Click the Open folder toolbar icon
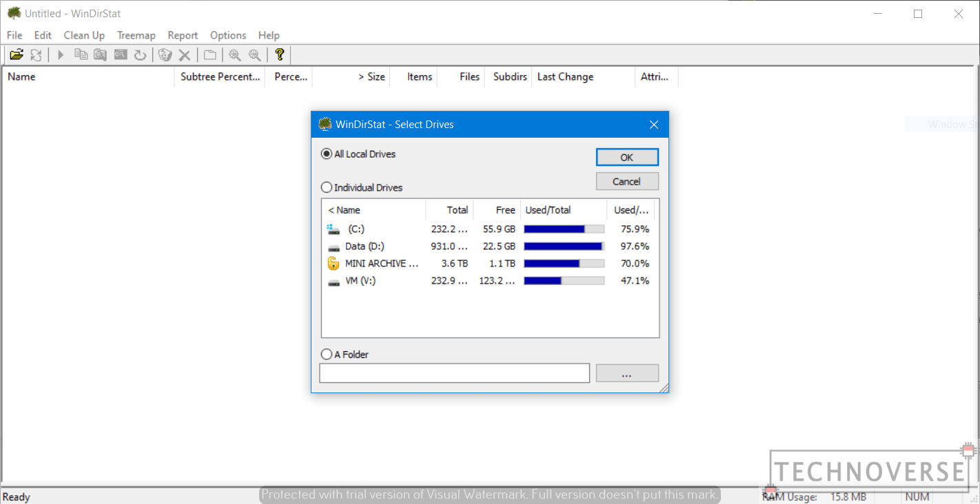Screen dimensions: 980x504 click(17, 55)
